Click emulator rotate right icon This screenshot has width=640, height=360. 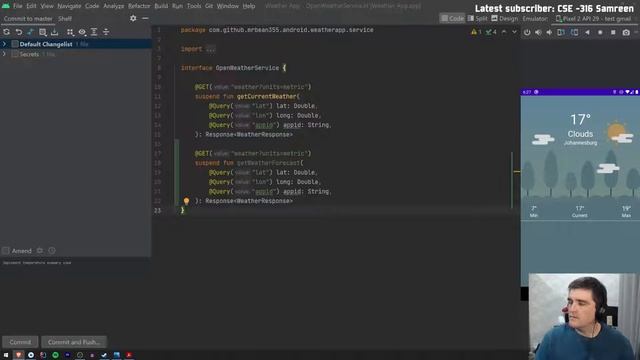(x=574, y=32)
